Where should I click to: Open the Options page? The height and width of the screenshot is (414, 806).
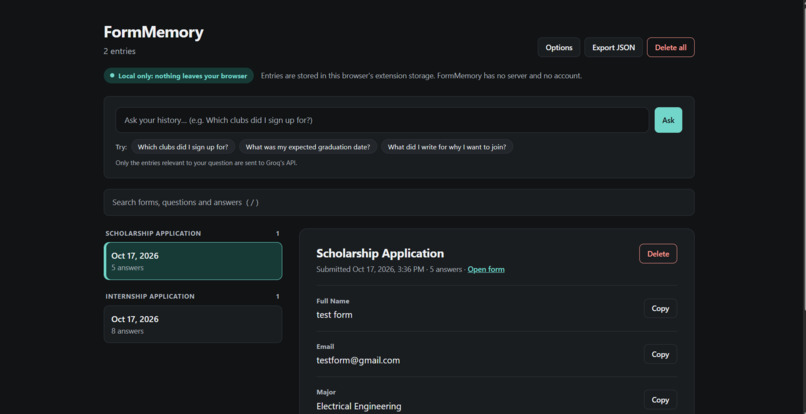click(559, 47)
